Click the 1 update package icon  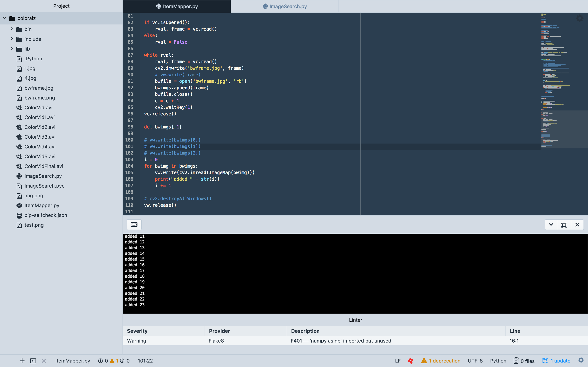[545, 361]
